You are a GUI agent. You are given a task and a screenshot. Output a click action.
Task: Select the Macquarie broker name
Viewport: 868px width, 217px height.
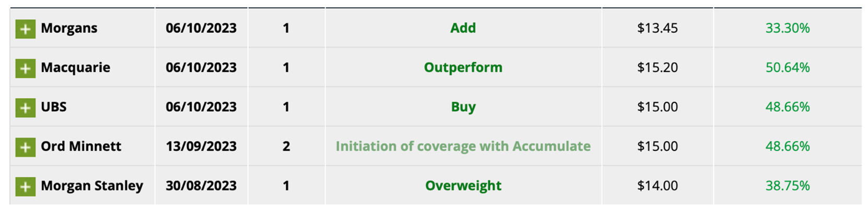[75, 68]
